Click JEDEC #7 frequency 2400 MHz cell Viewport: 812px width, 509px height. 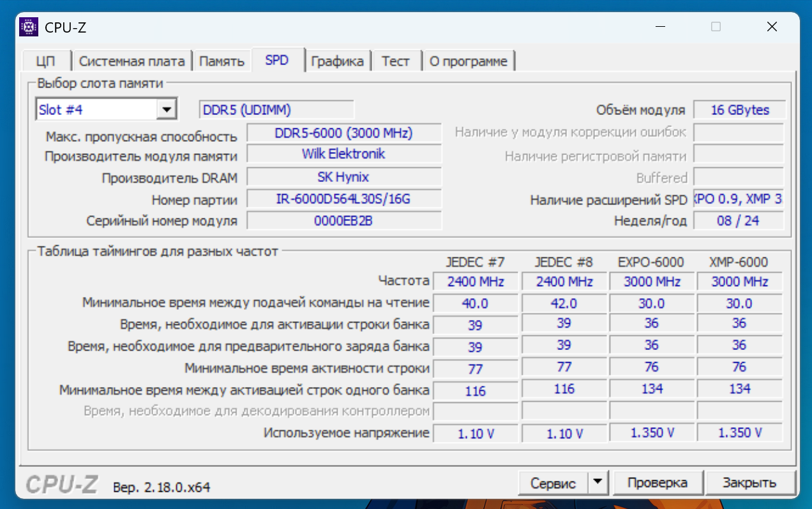pyautogui.click(x=476, y=282)
